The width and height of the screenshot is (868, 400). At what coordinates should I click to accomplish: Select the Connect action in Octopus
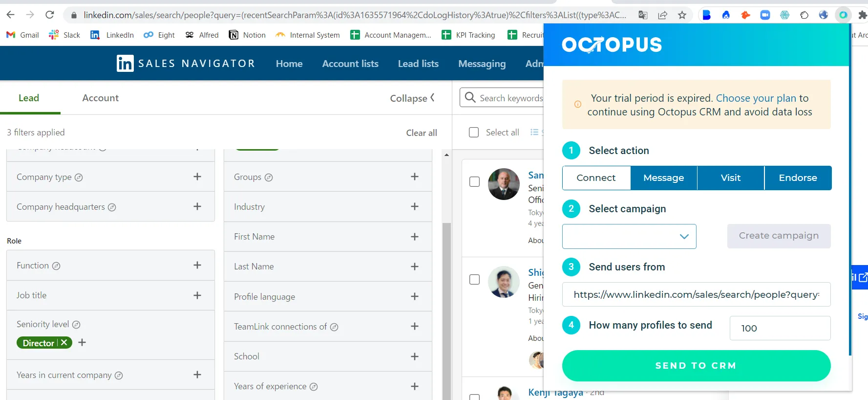pos(596,178)
